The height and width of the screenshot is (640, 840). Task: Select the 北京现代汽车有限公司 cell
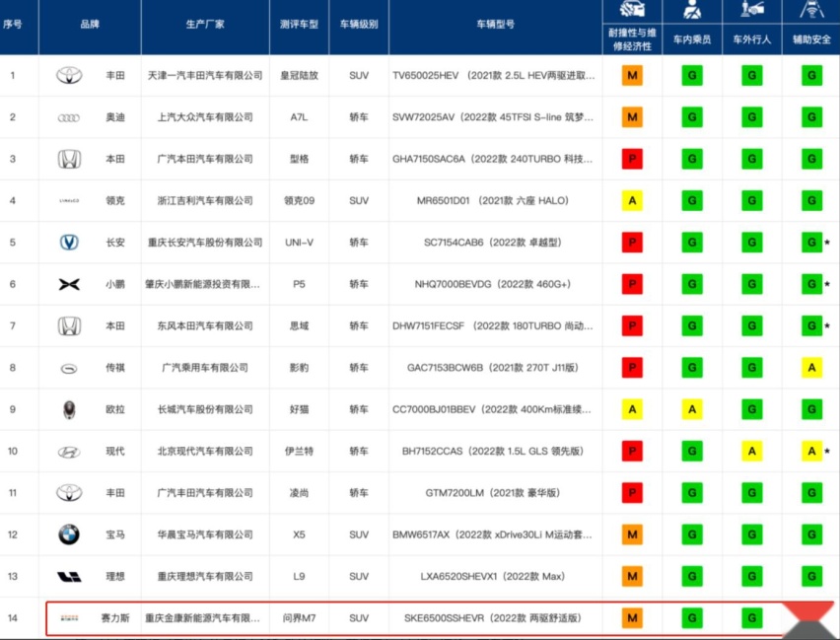205,452
